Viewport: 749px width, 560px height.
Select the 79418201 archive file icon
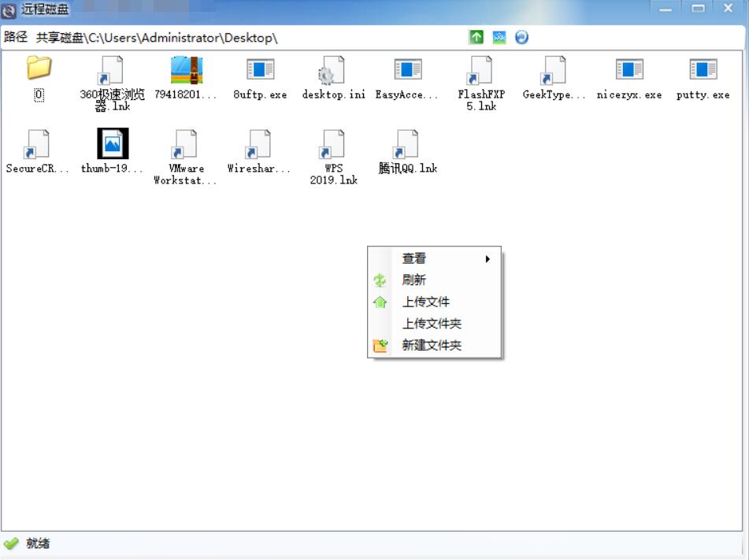[187, 71]
